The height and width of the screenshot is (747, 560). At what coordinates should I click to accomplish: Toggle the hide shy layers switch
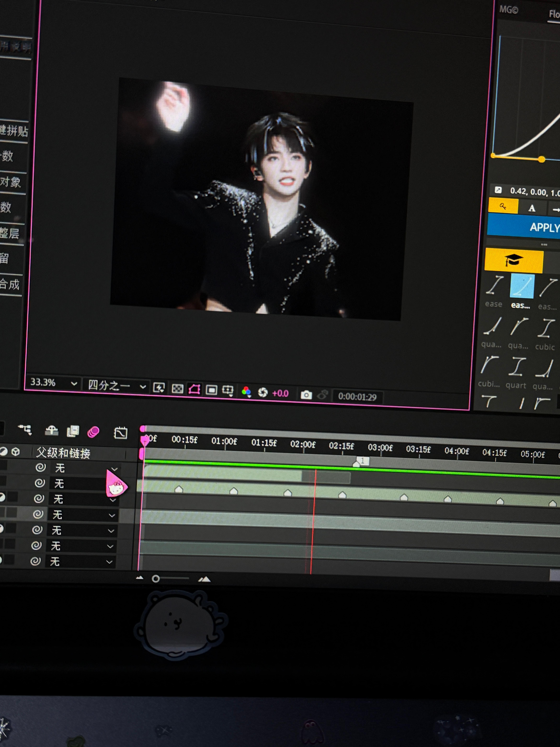[x=51, y=431]
